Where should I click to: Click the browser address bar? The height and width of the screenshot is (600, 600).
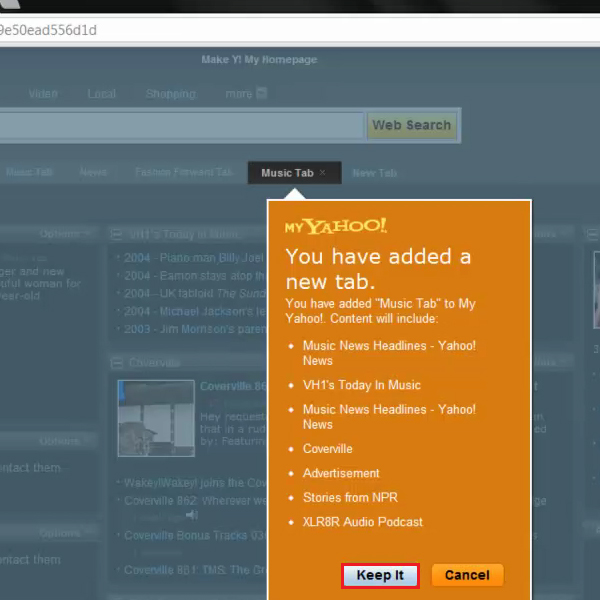(x=300, y=30)
